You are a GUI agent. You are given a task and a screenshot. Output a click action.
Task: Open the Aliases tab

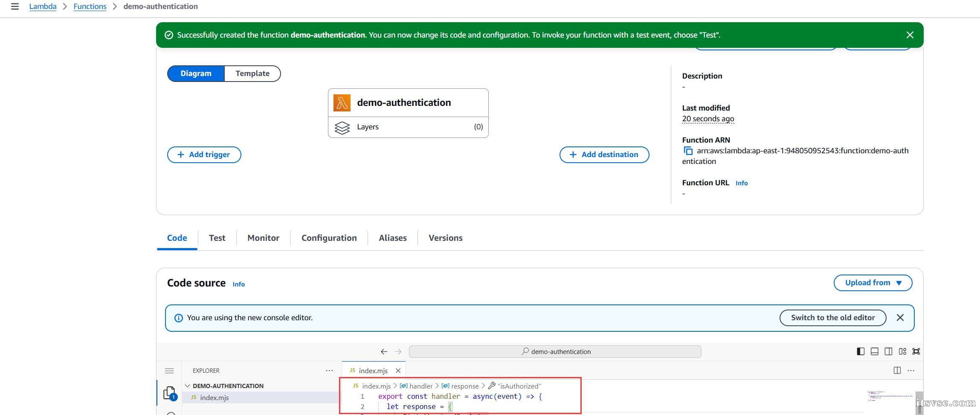[392, 238]
